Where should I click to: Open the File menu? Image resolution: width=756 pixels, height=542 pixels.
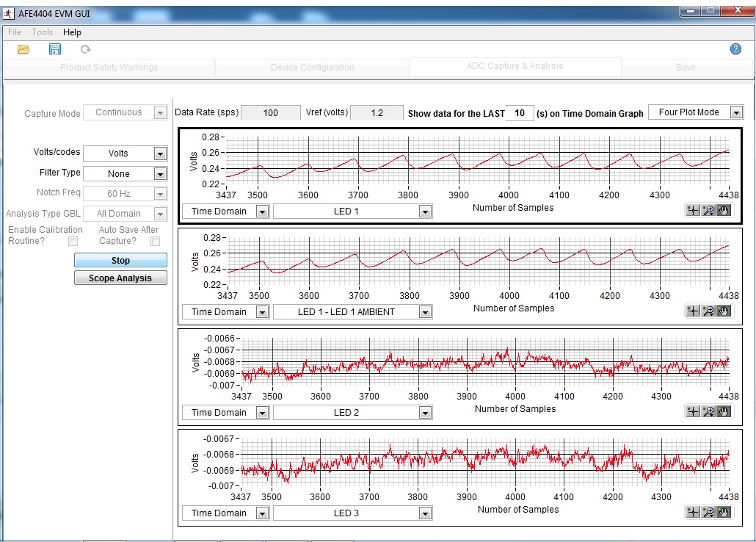pos(15,32)
